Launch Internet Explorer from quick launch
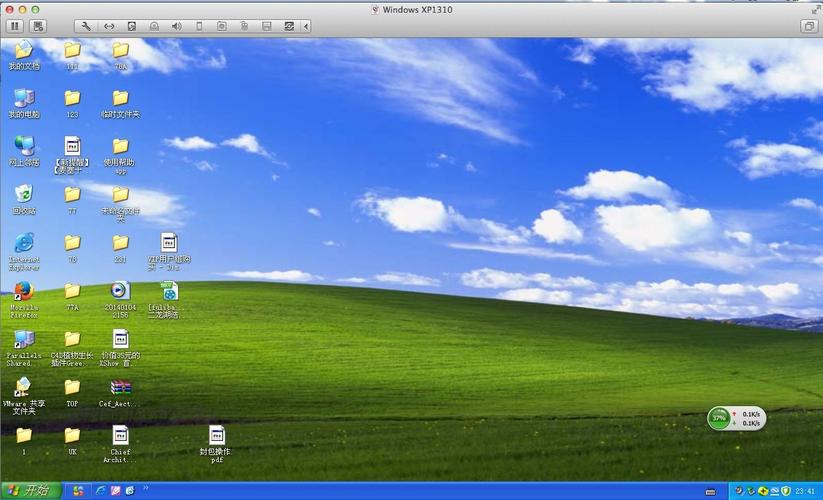 pos(100,491)
